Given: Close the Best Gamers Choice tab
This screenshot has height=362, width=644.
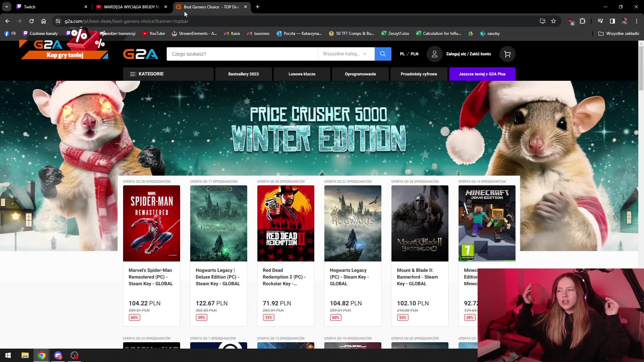Looking at the screenshot, I should pyautogui.click(x=246, y=7).
